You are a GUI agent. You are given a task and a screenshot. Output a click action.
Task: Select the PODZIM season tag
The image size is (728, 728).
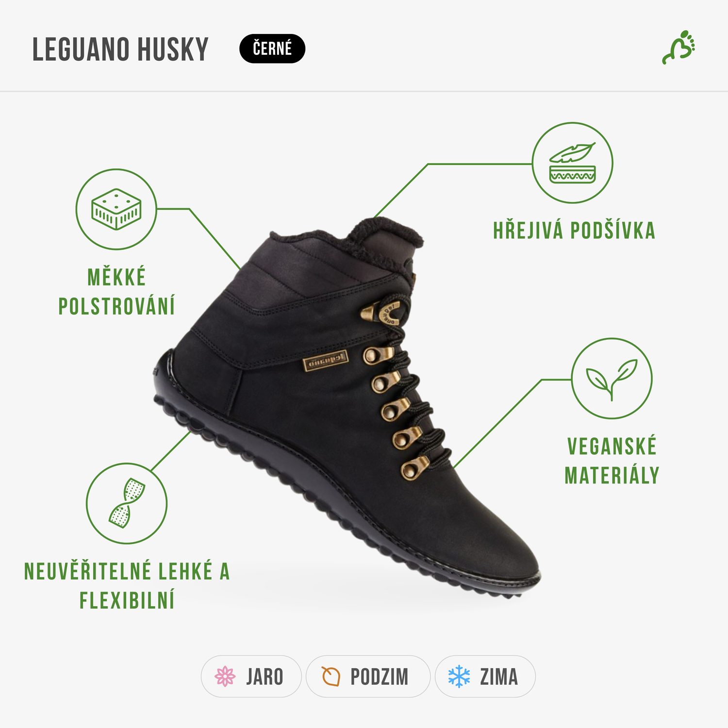[x=368, y=676]
